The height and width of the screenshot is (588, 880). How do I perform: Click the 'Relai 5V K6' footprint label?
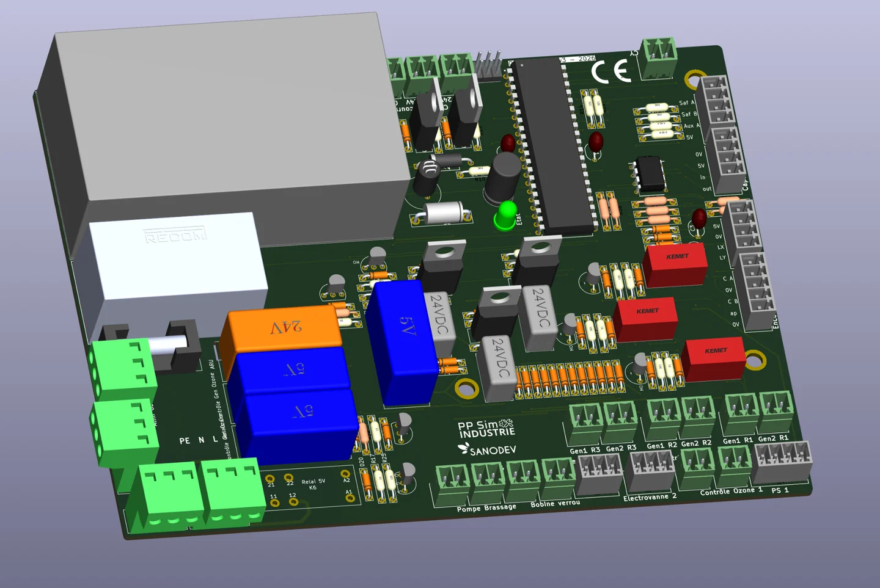point(313,484)
